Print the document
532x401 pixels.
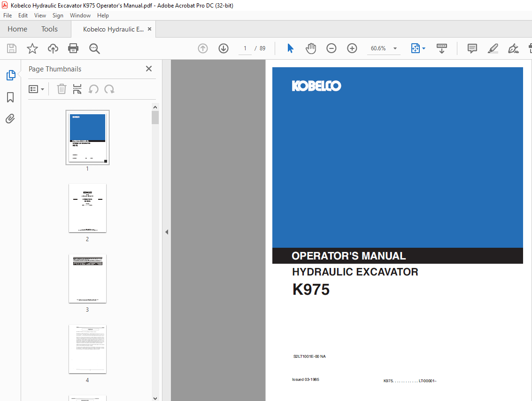tap(73, 48)
